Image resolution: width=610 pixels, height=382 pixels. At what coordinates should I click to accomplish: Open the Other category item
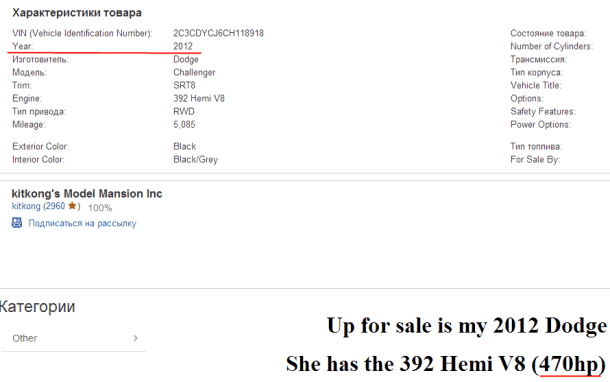[x=74, y=338]
